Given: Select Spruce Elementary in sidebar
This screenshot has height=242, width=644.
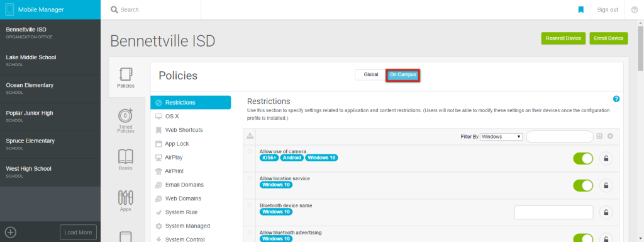Looking at the screenshot, I should point(50,144).
